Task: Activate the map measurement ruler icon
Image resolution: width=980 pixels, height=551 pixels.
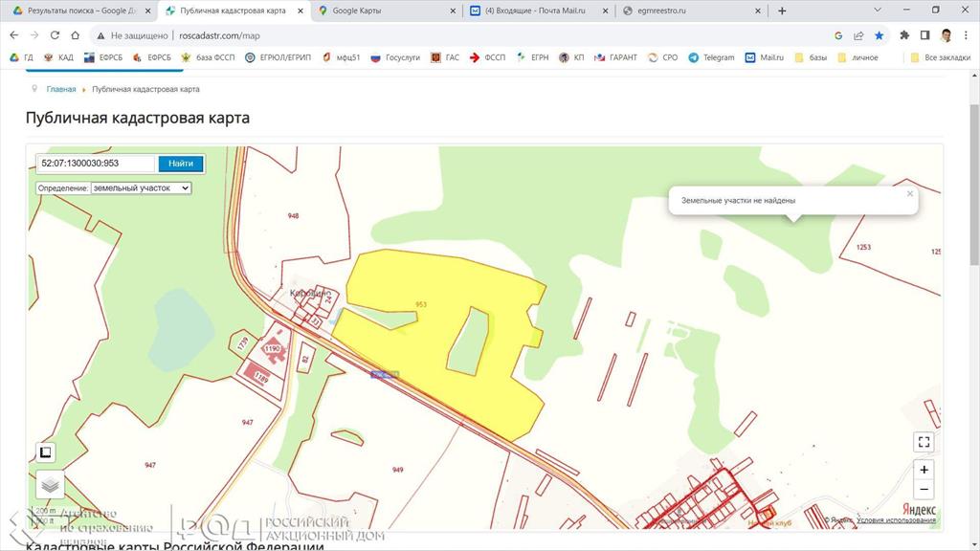Action: coord(46,452)
